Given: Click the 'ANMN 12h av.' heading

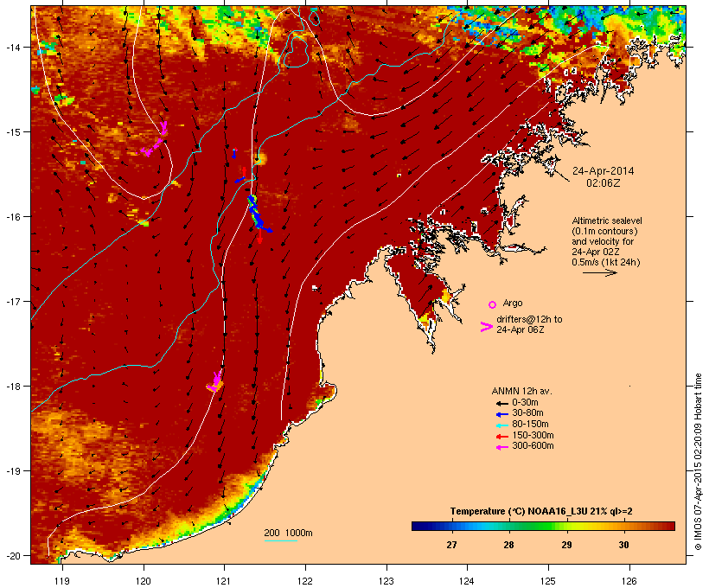Looking at the screenshot, I should click(x=521, y=391).
